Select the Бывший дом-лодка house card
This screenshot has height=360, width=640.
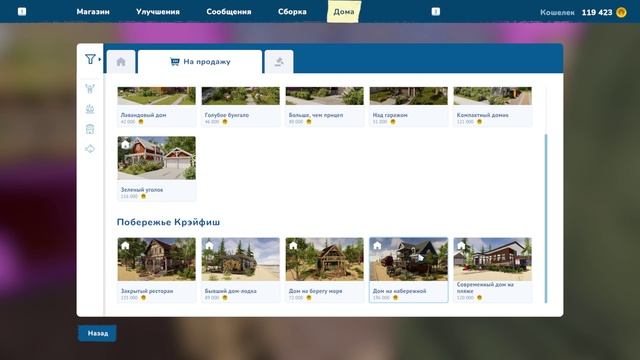coord(240,270)
